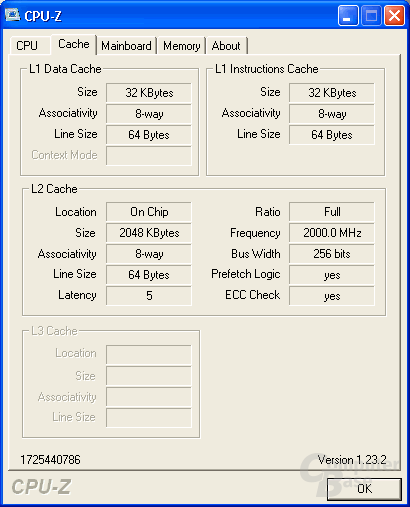The width and height of the screenshot is (410, 507).
Task: Click the L1 Data Cache group label
Action: pos(65,69)
